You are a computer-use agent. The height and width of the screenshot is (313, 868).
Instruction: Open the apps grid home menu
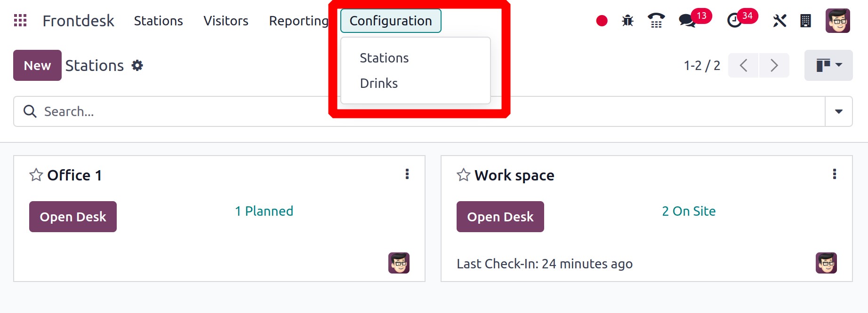click(20, 21)
